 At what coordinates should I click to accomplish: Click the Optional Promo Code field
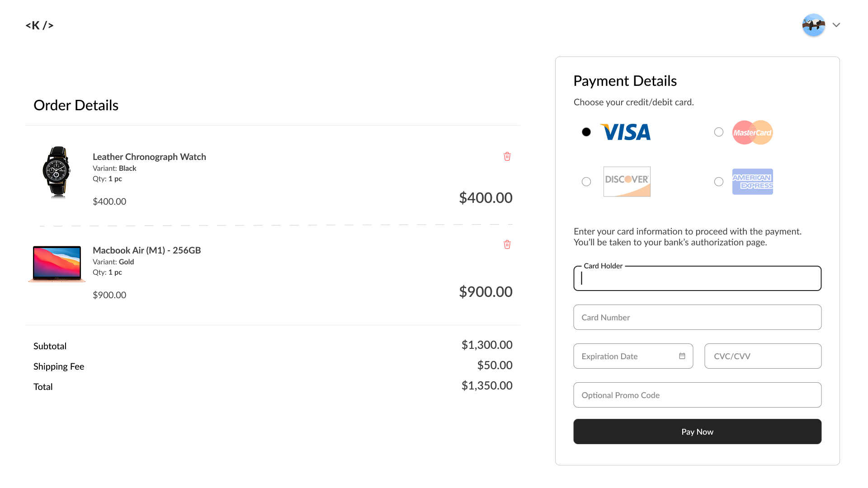tap(697, 395)
